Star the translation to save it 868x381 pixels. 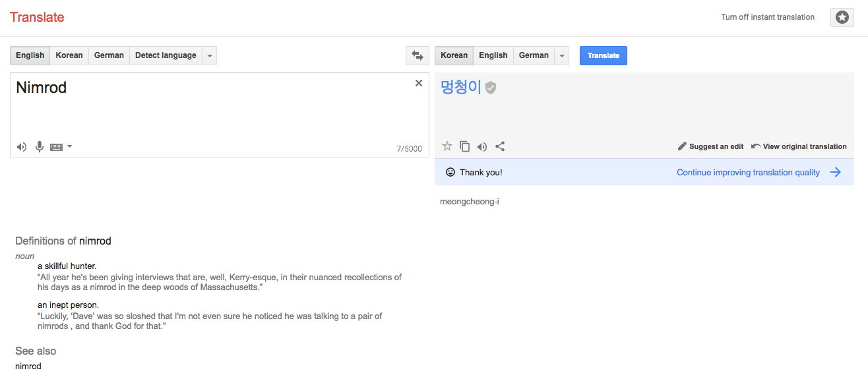pyautogui.click(x=447, y=146)
